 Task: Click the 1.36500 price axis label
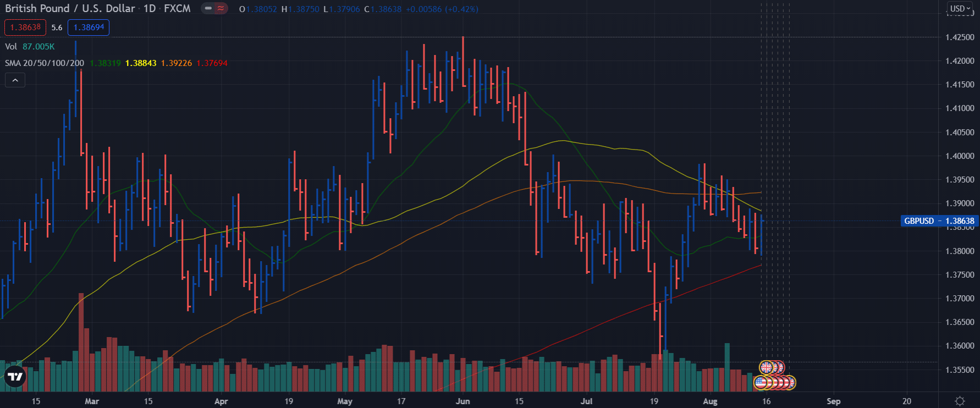pos(960,322)
